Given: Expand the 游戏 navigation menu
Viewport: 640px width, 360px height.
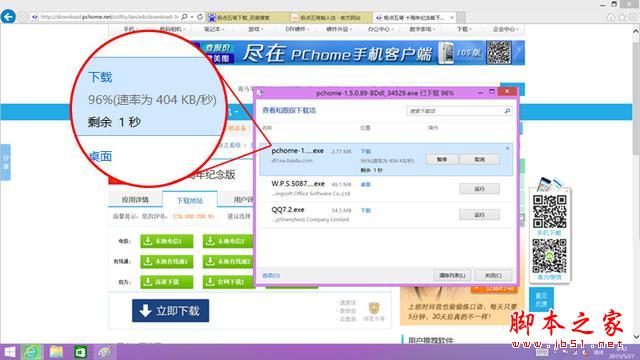Looking at the screenshot, I should point(255,29).
